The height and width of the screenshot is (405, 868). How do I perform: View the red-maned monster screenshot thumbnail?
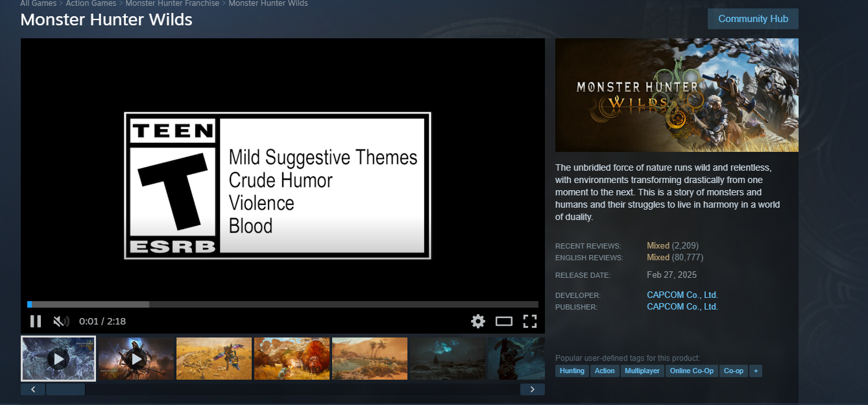pos(292,358)
